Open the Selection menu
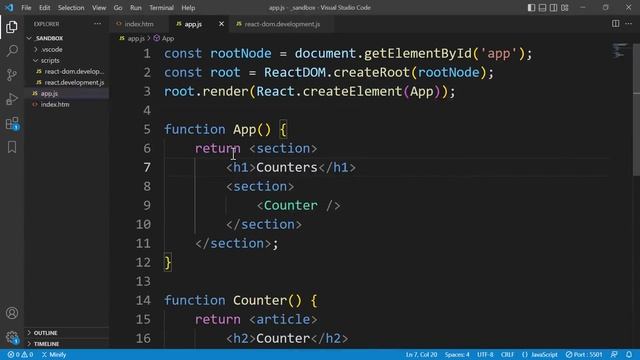Viewport: 640px width, 360px height. click(71, 8)
